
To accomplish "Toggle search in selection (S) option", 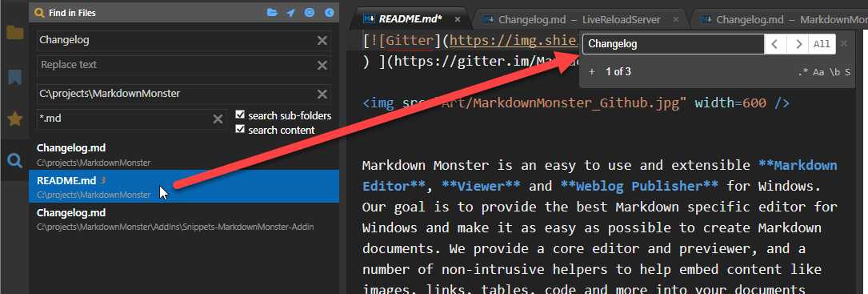I will [847, 72].
